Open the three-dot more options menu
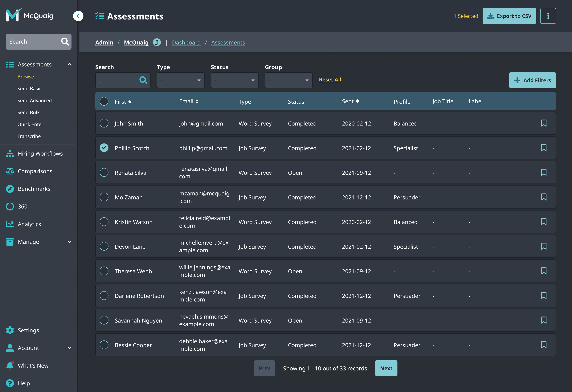This screenshot has width=572, height=392. (548, 16)
